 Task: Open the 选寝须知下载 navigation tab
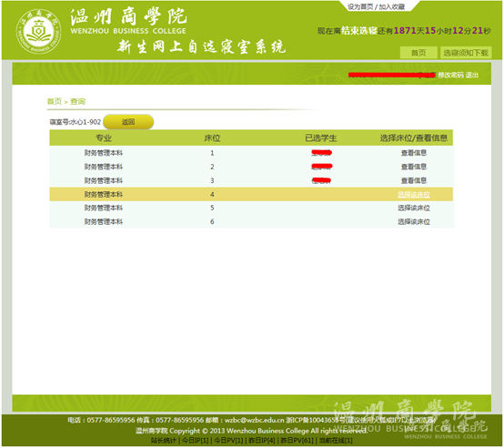(466, 53)
